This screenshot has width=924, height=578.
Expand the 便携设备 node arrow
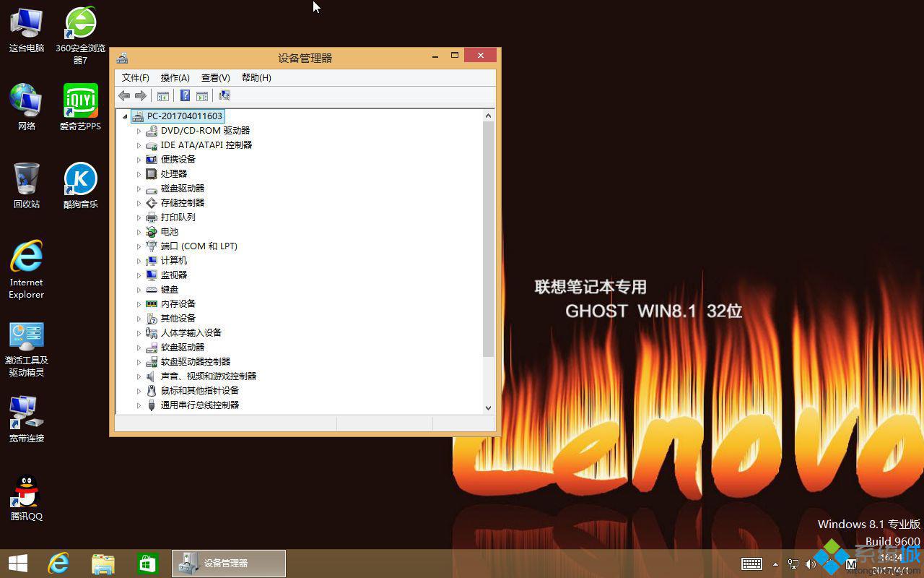click(139, 160)
